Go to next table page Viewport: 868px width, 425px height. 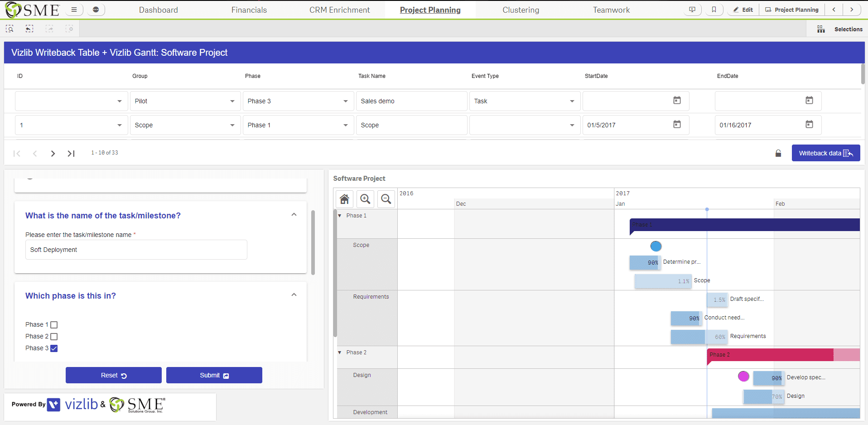[53, 154]
